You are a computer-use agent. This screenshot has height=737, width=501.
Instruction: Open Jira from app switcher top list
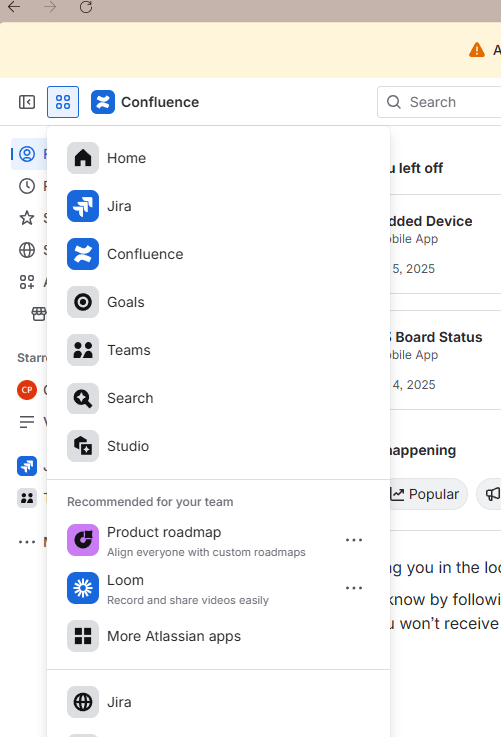pos(218,206)
